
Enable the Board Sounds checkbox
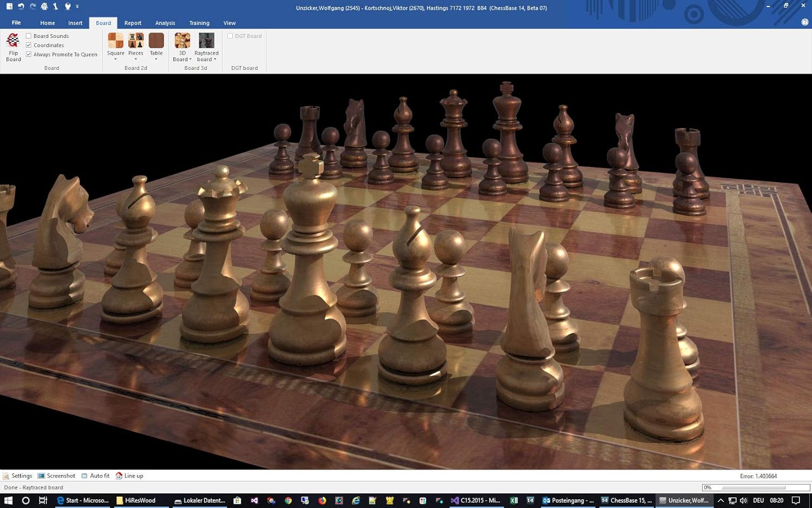(29, 36)
